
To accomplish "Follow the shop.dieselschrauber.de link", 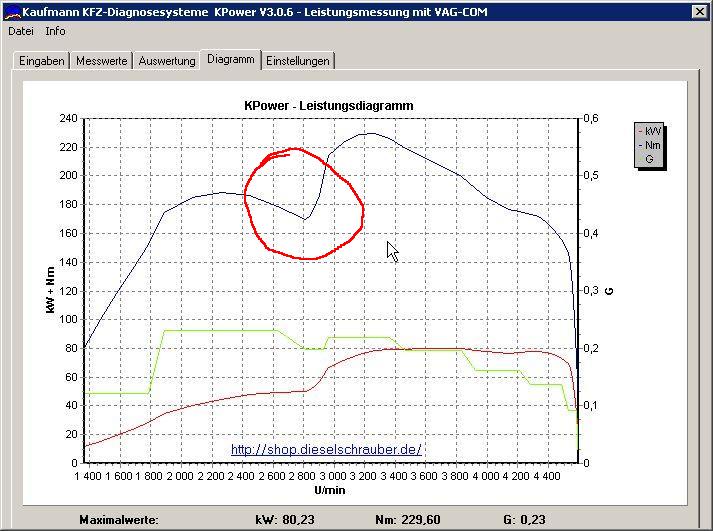I will click(x=326, y=450).
